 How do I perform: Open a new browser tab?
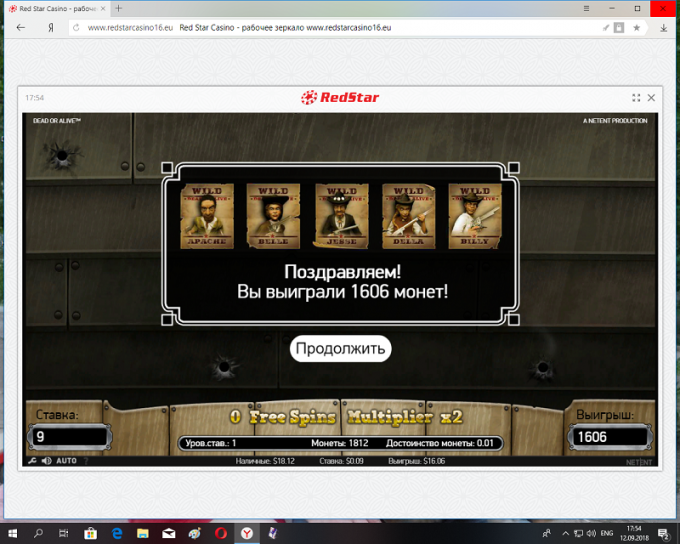pyautogui.click(x=118, y=8)
